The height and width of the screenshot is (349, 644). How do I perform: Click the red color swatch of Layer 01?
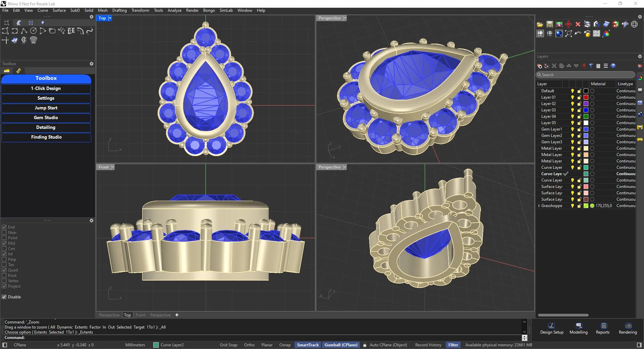[586, 97]
